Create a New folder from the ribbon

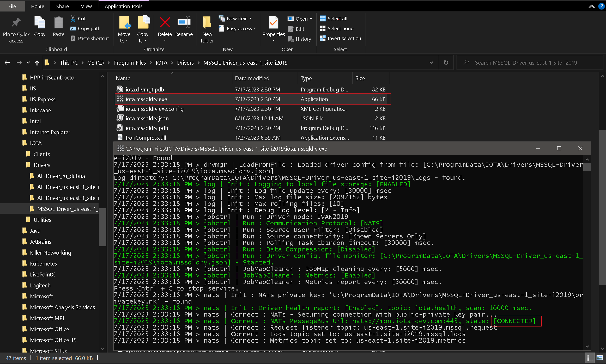(207, 29)
